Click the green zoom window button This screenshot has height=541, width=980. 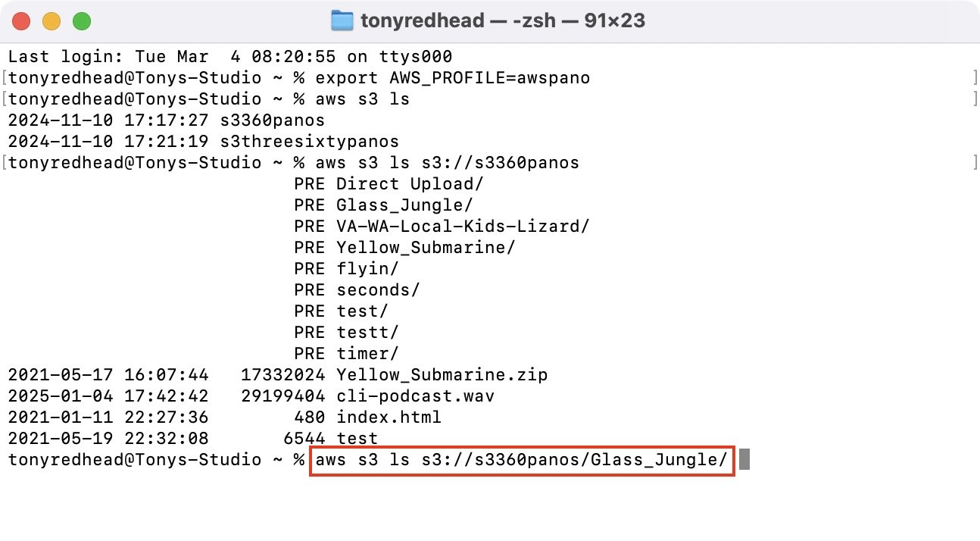tap(82, 21)
